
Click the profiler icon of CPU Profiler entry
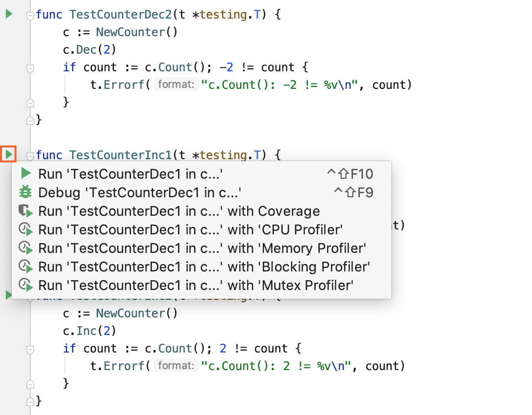click(25, 230)
